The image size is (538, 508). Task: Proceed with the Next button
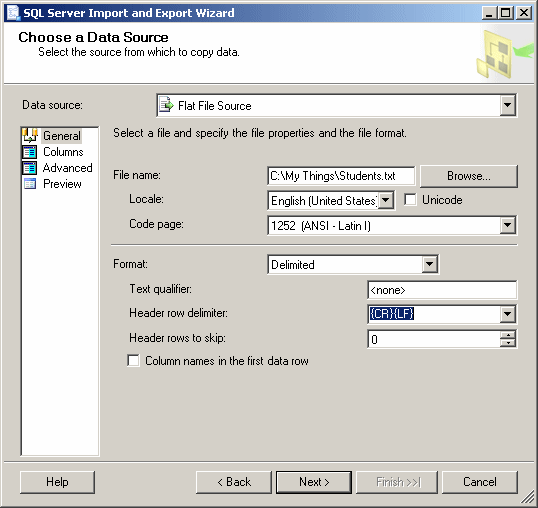click(x=314, y=482)
